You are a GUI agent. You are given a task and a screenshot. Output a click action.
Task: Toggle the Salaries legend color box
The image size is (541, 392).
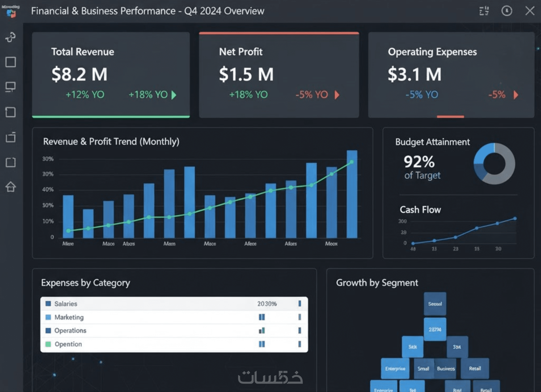pyautogui.click(x=48, y=304)
